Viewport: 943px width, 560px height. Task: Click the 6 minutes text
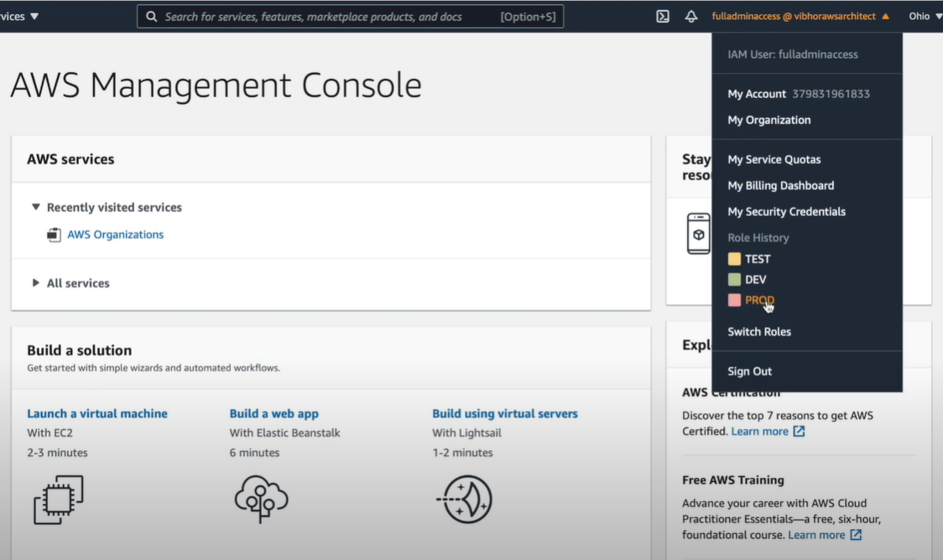[254, 453]
